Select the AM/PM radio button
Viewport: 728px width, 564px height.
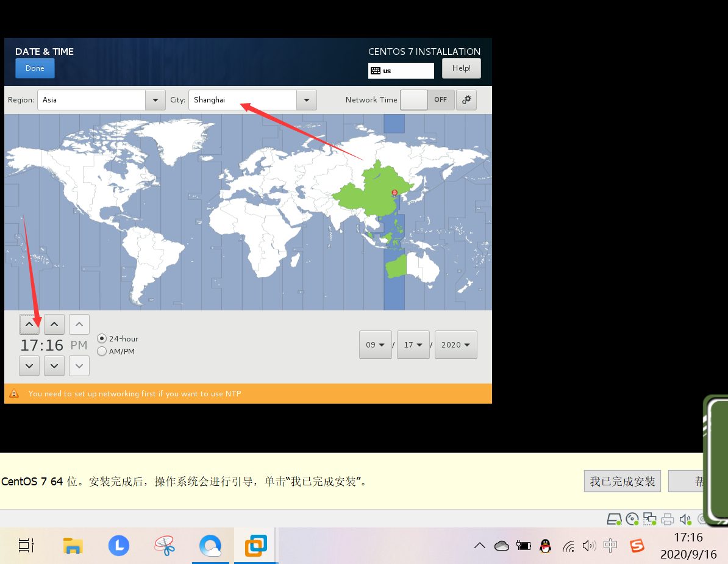coord(102,351)
